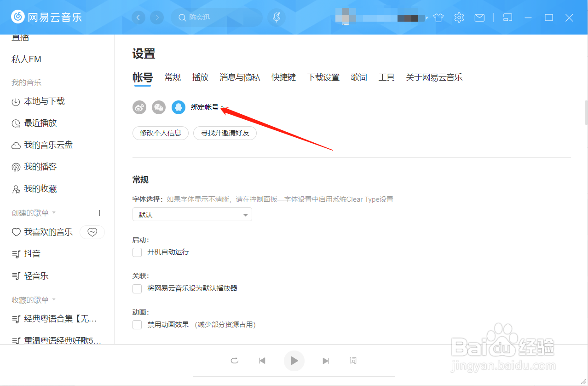The image size is (588, 386).
Task: Check 将网易云音乐设为默认播放器
Action: click(x=137, y=288)
